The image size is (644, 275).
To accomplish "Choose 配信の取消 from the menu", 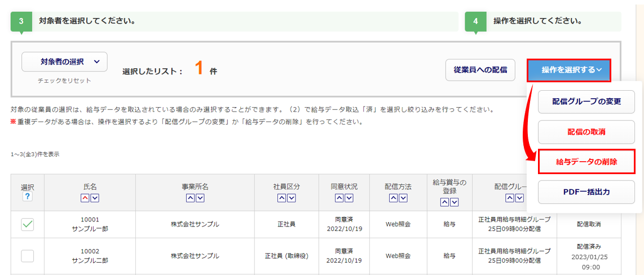I will pyautogui.click(x=586, y=132).
